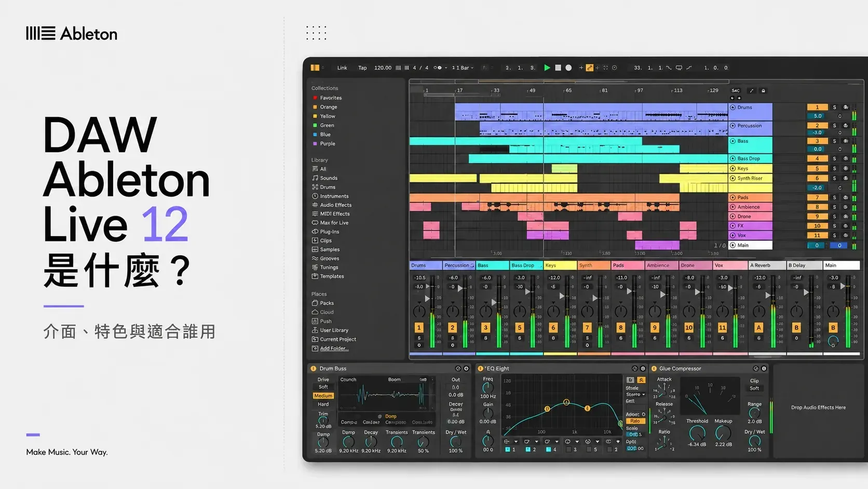868x489 pixels.
Task: Toggle mixer track activator A for A Reverb
Action: pyautogui.click(x=759, y=327)
